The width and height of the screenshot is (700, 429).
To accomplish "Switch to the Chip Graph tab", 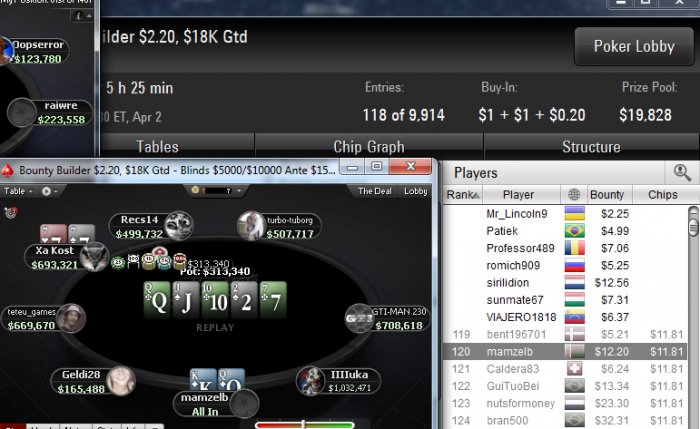I will [369, 146].
